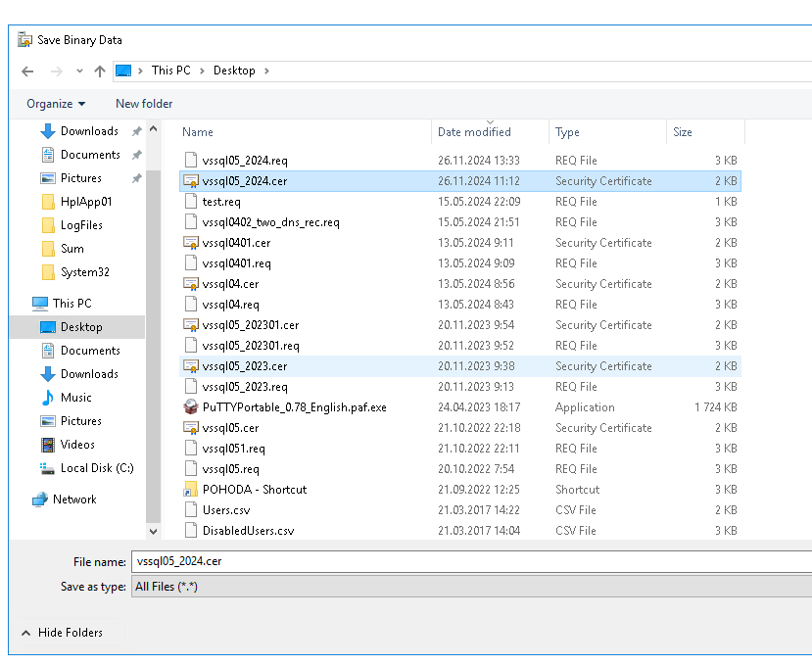Click the PuTTYPortable application file icon
Viewport: 812px width, 666px height.
[191, 407]
